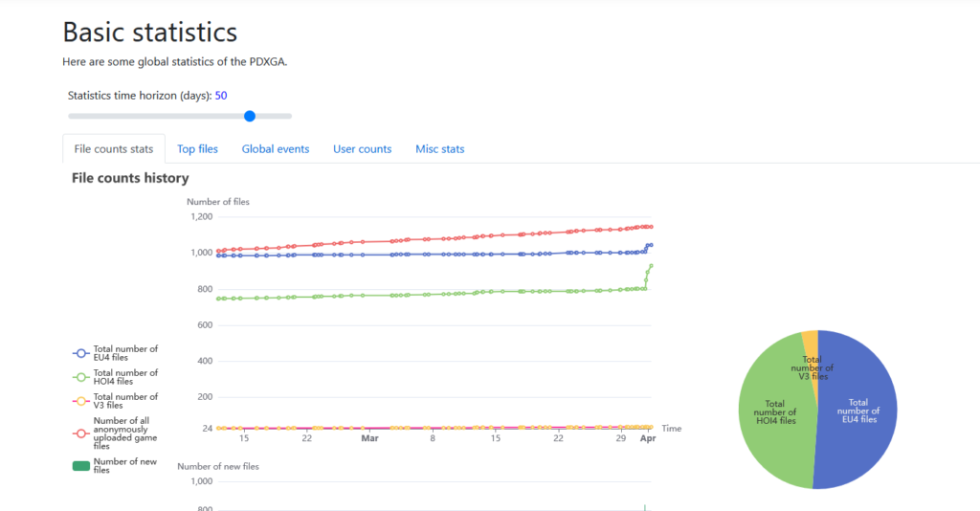Click the first red anonymous-files data point
Viewport: 980px width, 511px height.
point(218,251)
